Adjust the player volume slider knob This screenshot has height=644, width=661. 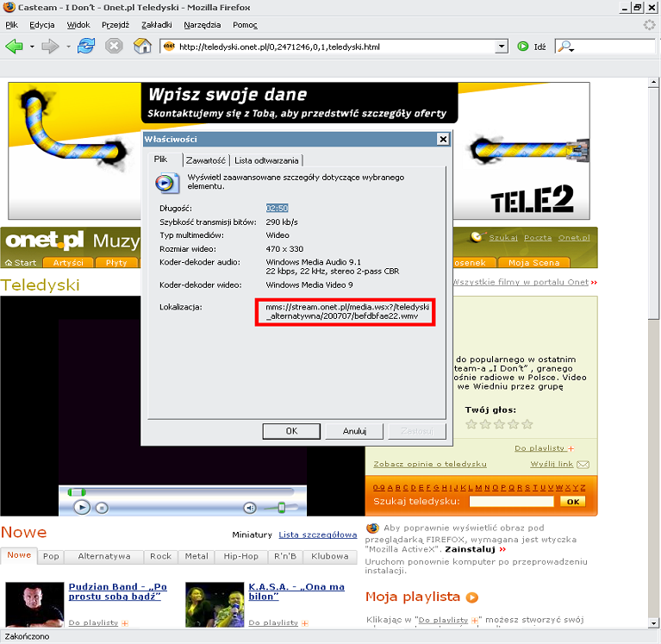[281, 508]
